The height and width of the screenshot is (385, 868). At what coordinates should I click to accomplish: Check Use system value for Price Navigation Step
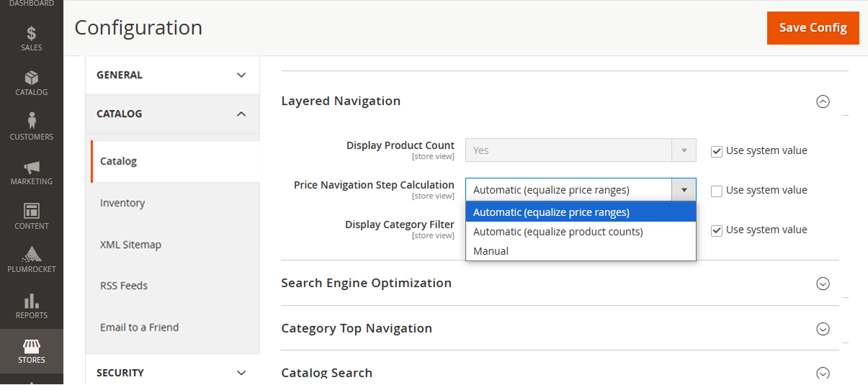[x=716, y=191]
